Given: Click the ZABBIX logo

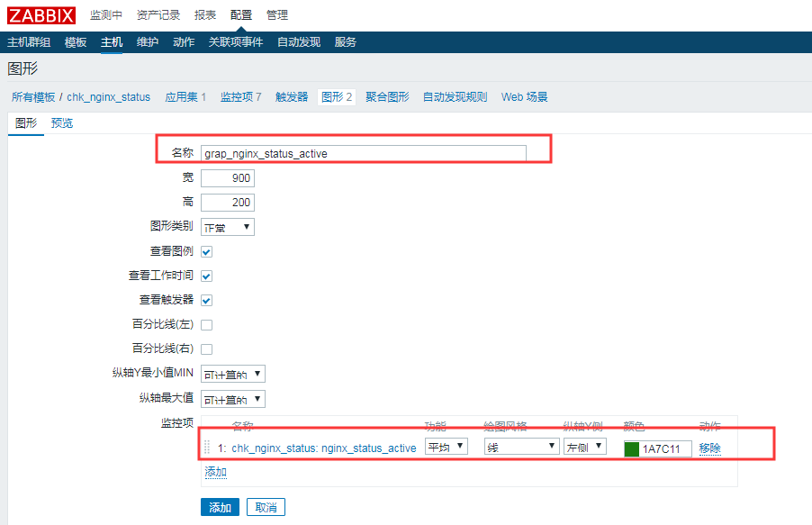Looking at the screenshot, I should coord(41,15).
